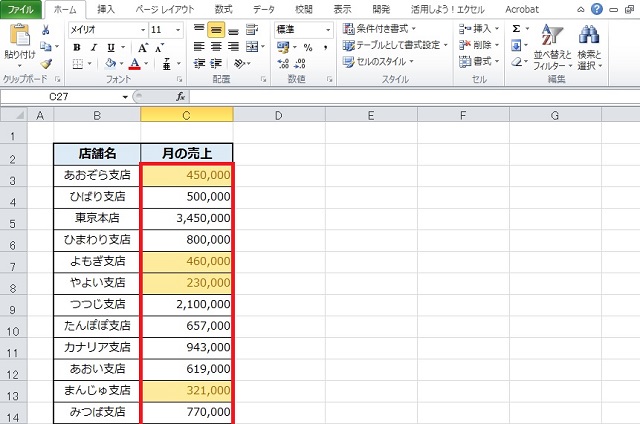Click the AutoSum sigma icon
Image resolution: width=640 pixels, height=424 pixels.
click(516, 29)
